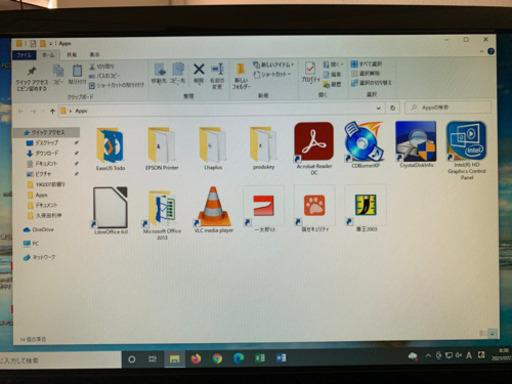The height and width of the screenshot is (384, 512).
Task: Switch to the Share (共有) tab
Action: click(72, 55)
